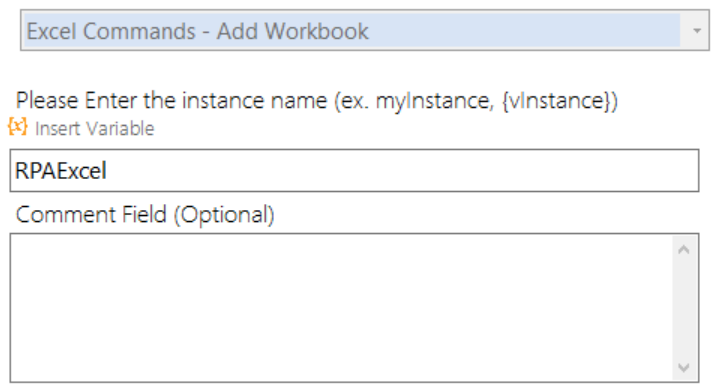The image size is (716, 388).
Task: Click the word 'Workbook' in command selector
Action: [316, 31]
